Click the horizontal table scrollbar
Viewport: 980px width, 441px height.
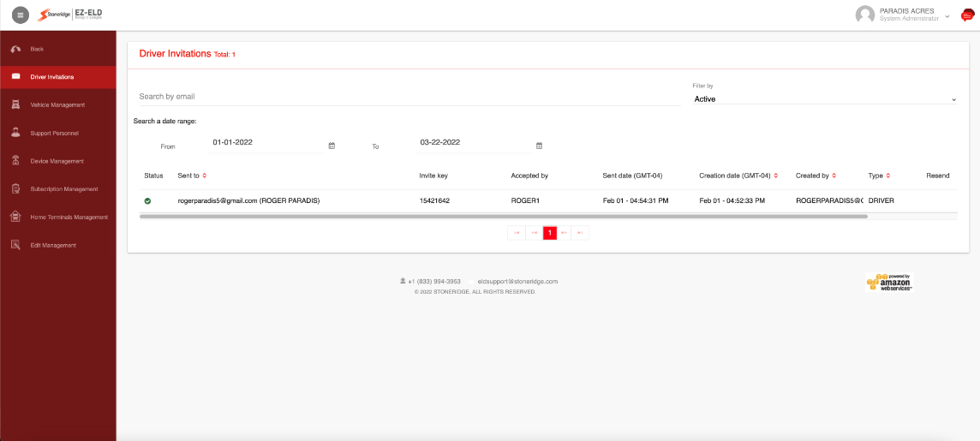[x=504, y=216]
